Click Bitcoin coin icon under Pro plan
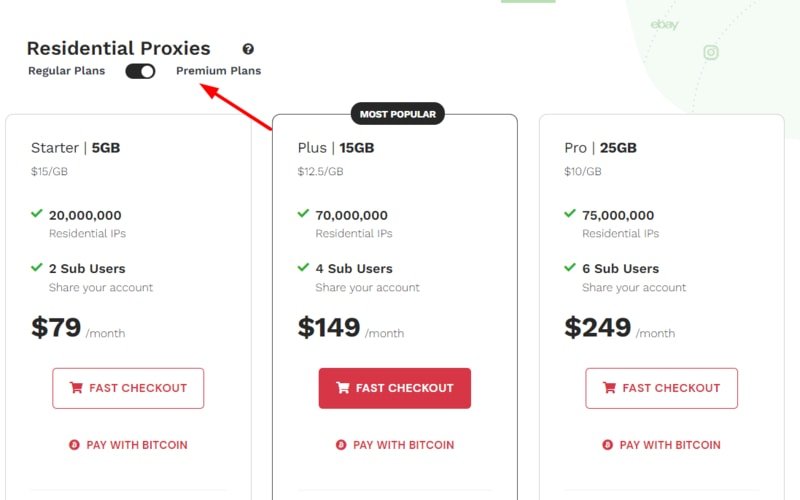This screenshot has width=800, height=500. pos(607,445)
